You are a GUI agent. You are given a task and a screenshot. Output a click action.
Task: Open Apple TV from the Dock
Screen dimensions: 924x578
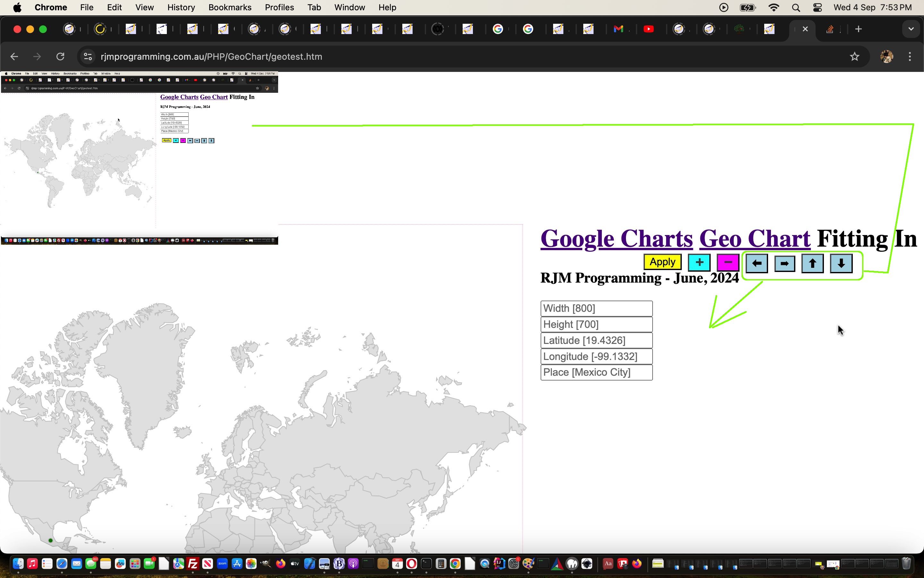295,564
